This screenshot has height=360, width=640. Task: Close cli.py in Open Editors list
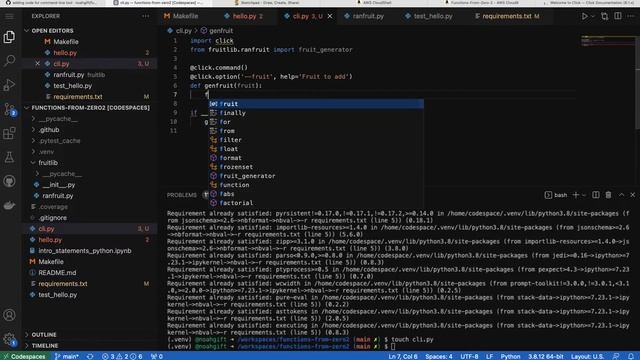38,64
